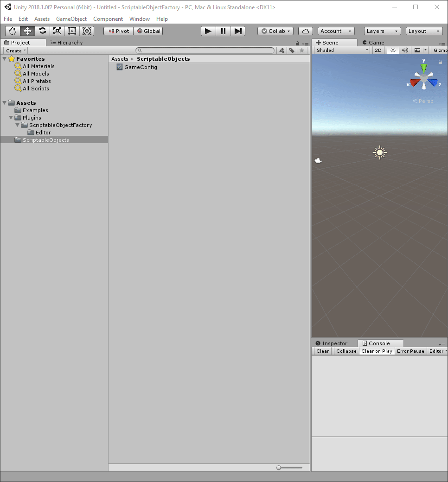Viewport: 448px width, 482px height.
Task: Toggle Error Pause in Console
Action: (410, 351)
